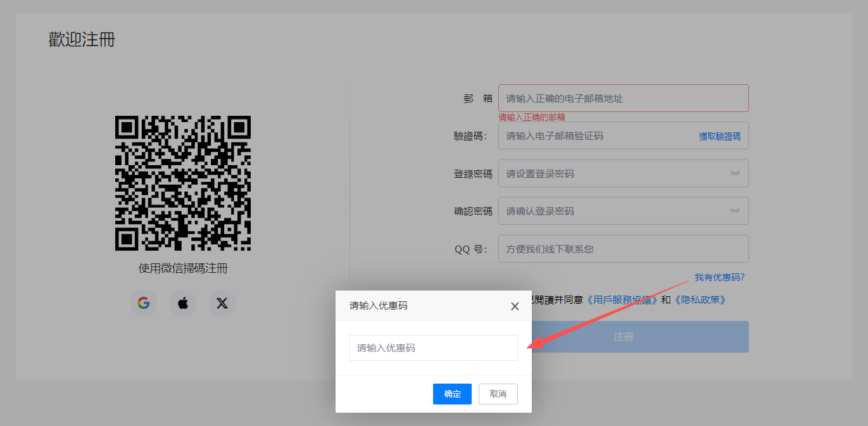The width and height of the screenshot is (868, 426).
Task: Click the 确認密碼 field label
Action: pyautogui.click(x=473, y=211)
